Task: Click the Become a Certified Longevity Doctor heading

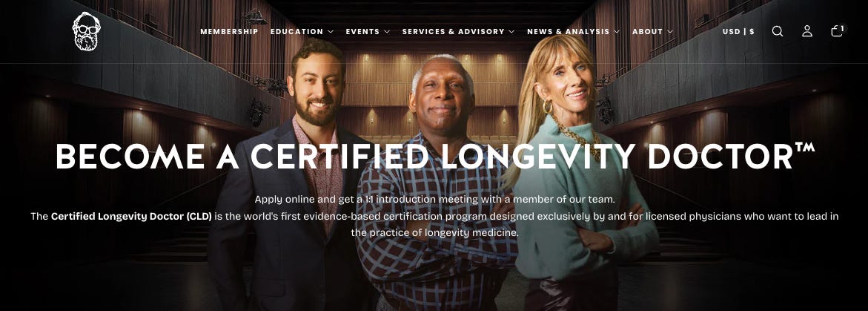Action: pos(435,156)
